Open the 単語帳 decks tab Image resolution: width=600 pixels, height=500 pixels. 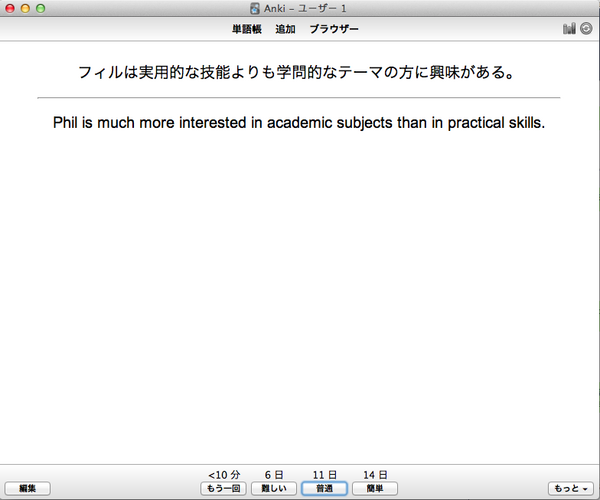click(247, 29)
